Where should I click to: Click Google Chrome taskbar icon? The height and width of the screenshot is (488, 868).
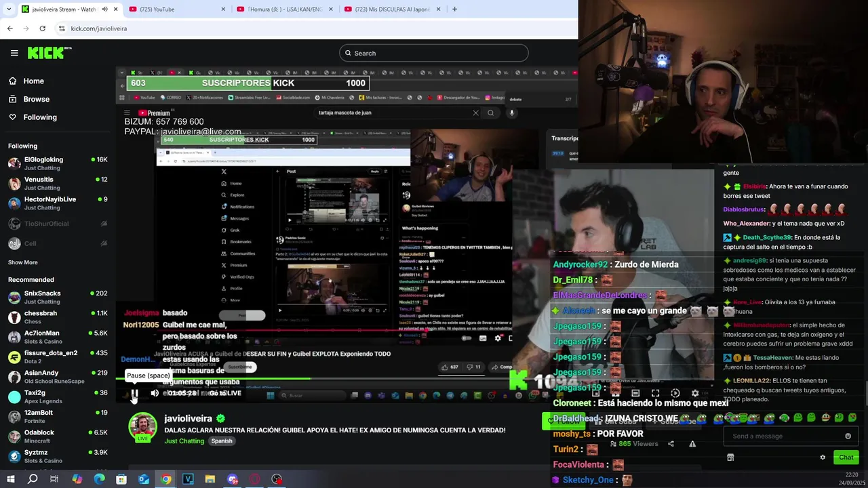point(166,479)
